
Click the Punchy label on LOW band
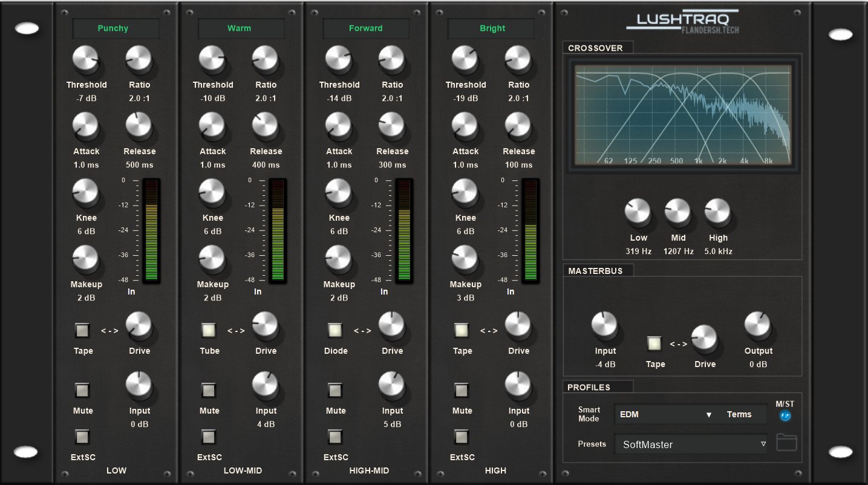tap(113, 28)
